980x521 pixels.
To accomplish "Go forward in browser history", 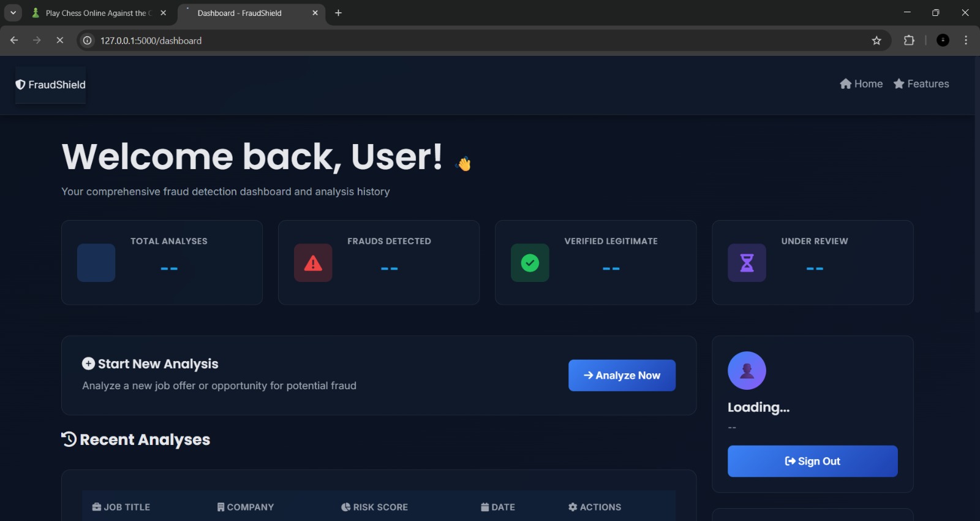I will pyautogui.click(x=37, y=40).
